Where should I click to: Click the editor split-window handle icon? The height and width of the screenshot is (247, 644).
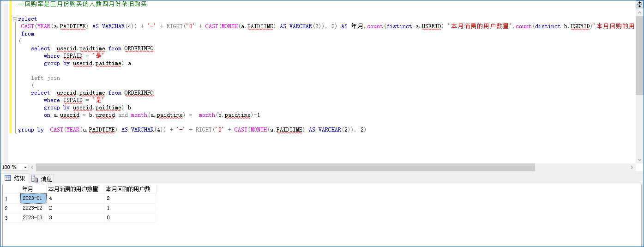tap(639, 5)
